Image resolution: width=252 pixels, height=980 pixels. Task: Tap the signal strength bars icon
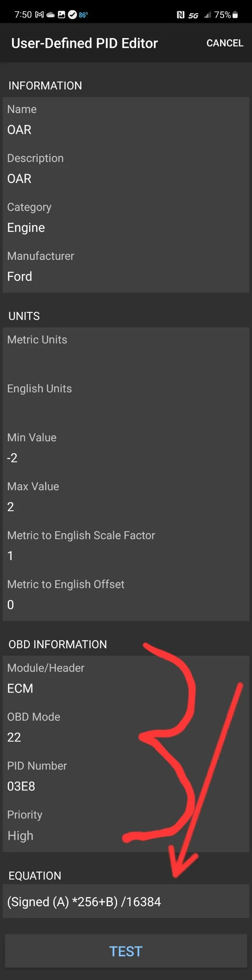pos(208,15)
